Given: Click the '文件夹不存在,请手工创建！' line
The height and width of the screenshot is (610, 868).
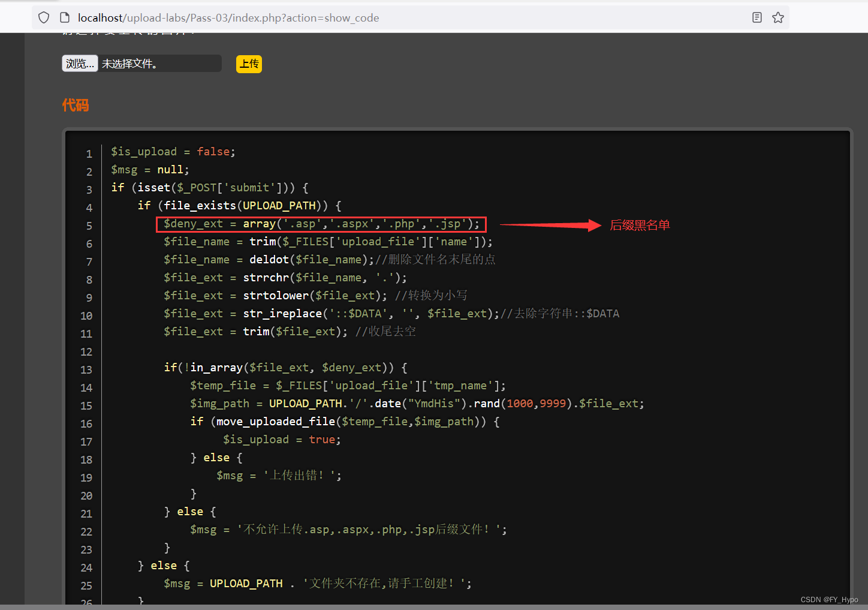Looking at the screenshot, I should 318,584.
